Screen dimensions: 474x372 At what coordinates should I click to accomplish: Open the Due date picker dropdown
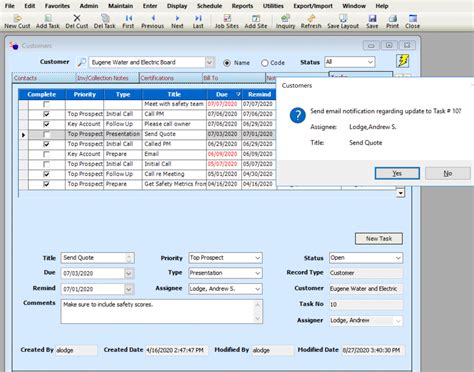[129, 273]
